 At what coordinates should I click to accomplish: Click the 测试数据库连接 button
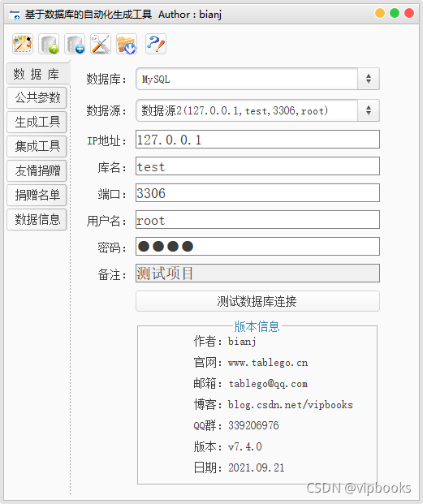(x=258, y=301)
